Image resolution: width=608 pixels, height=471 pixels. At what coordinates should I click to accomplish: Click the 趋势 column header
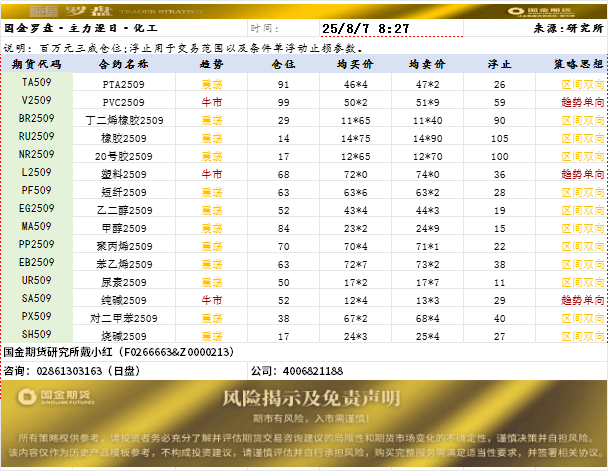coord(212,64)
